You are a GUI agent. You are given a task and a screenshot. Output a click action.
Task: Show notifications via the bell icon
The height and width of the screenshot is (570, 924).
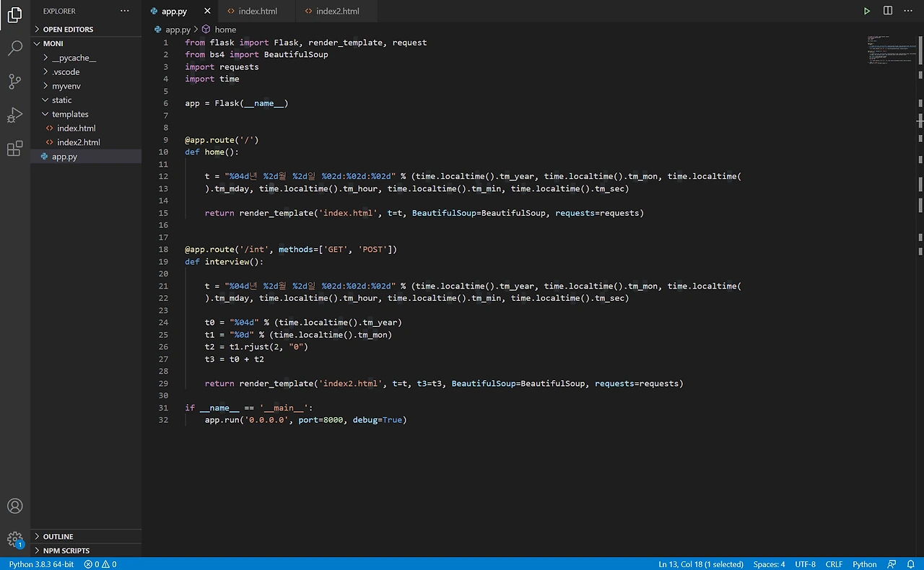point(910,564)
